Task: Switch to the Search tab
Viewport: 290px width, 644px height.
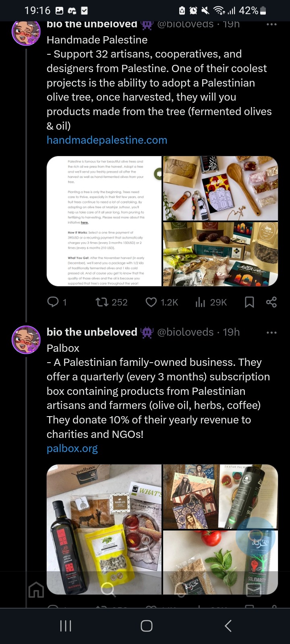Action: (108, 590)
